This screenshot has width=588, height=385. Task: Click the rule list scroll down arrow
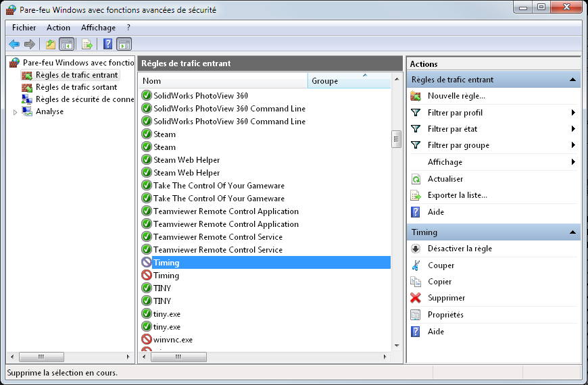397,346
